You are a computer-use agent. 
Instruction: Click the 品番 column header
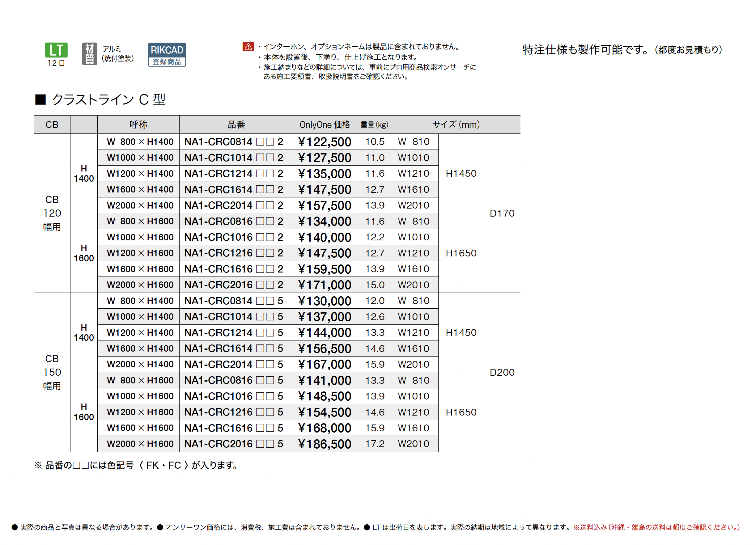coord(236,125)
